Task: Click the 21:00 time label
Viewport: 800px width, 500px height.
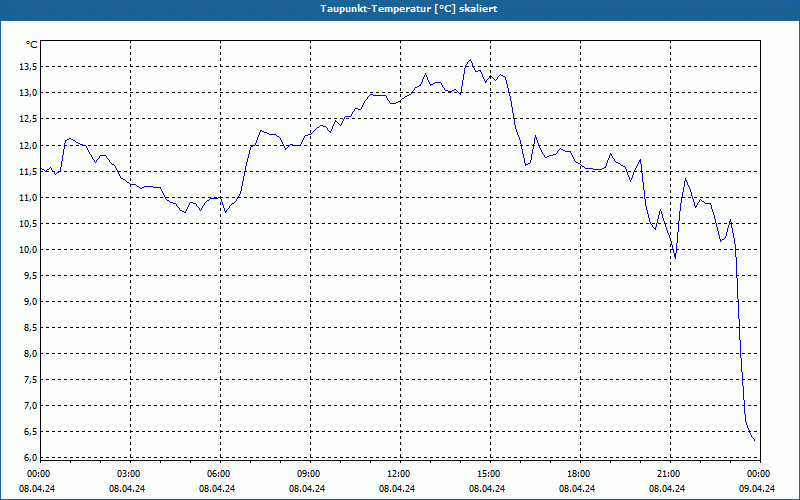Action: pyautogui.click(x=669, y=474)
